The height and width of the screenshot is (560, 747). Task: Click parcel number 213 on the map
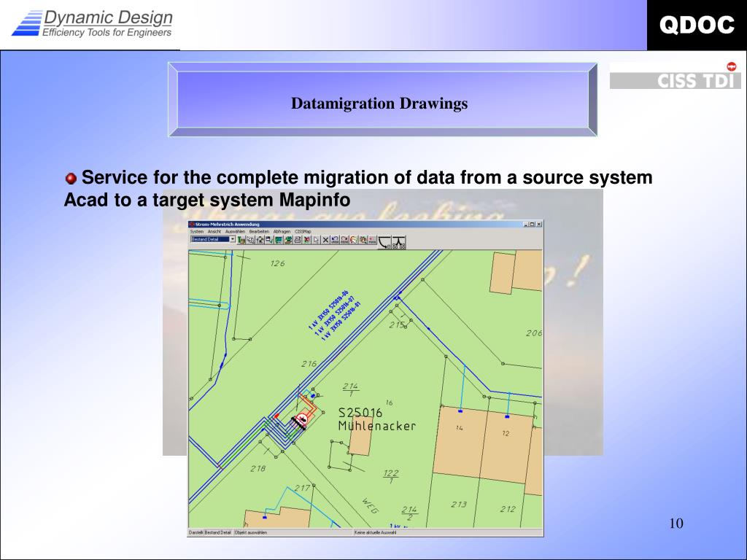(459, 505)
